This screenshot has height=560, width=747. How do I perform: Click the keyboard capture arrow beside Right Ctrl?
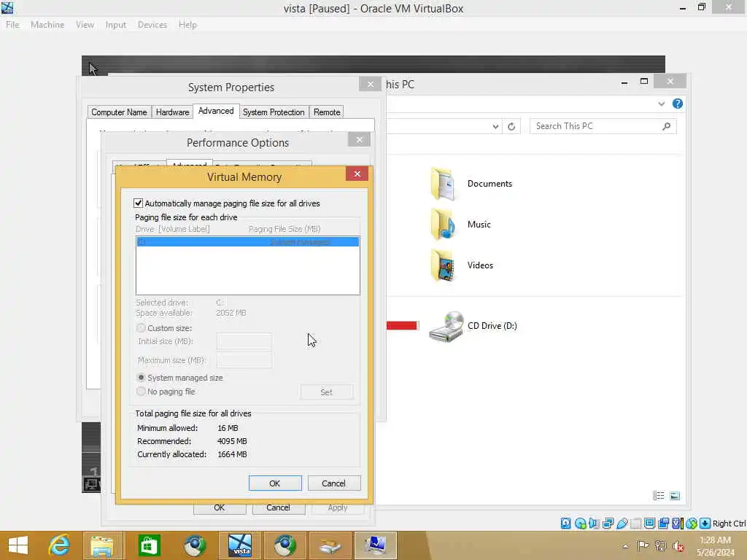(x=705, y=524)
